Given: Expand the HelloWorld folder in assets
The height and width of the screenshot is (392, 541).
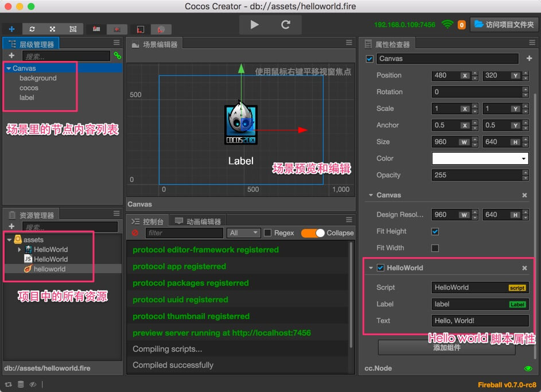Looking at the screenshot, I should pyautogui.click(x=19, y=250).
